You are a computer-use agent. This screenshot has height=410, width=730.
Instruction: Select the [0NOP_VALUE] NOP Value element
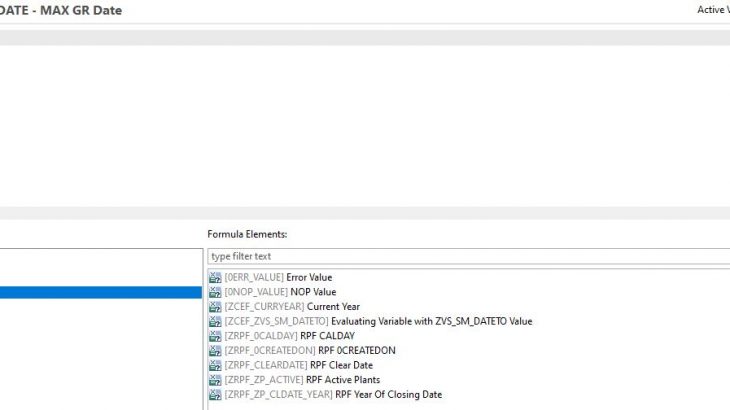pos(280,292)
